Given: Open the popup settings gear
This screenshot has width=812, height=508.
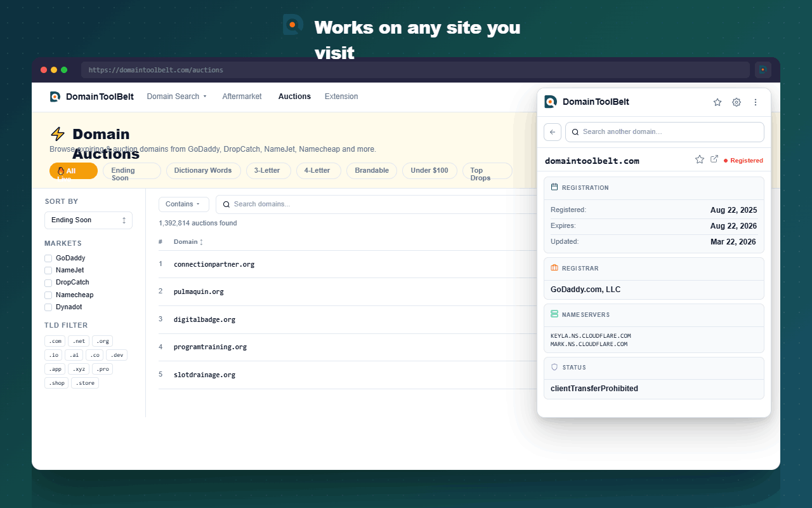Looking at the screenshot, I should [x=737, y=102].
